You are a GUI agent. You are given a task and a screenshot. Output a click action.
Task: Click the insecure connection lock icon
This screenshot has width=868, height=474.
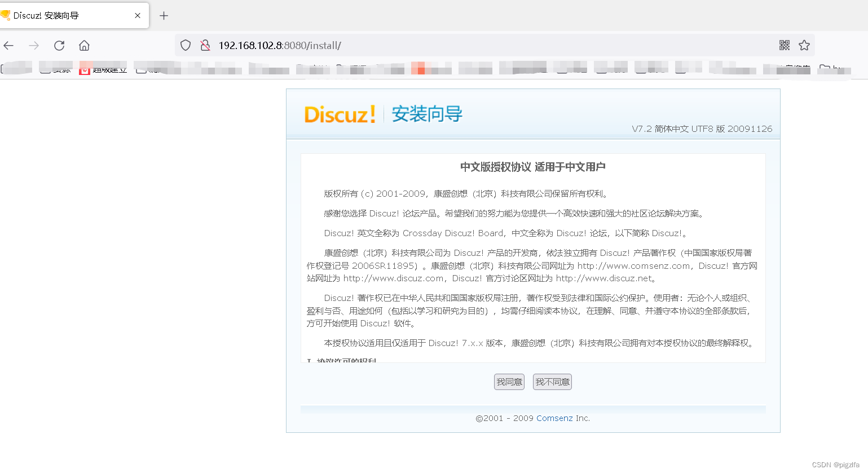click(x=204, y=45)
